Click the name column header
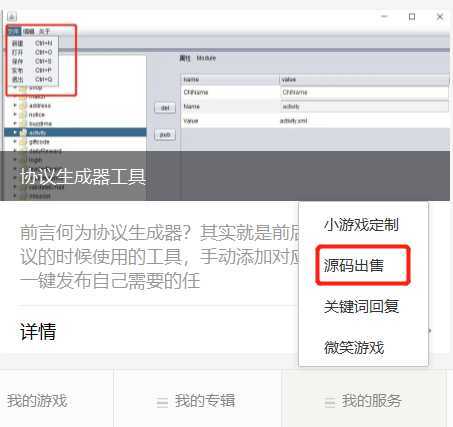The image size is (453, 427). click(x=230, y=79)
